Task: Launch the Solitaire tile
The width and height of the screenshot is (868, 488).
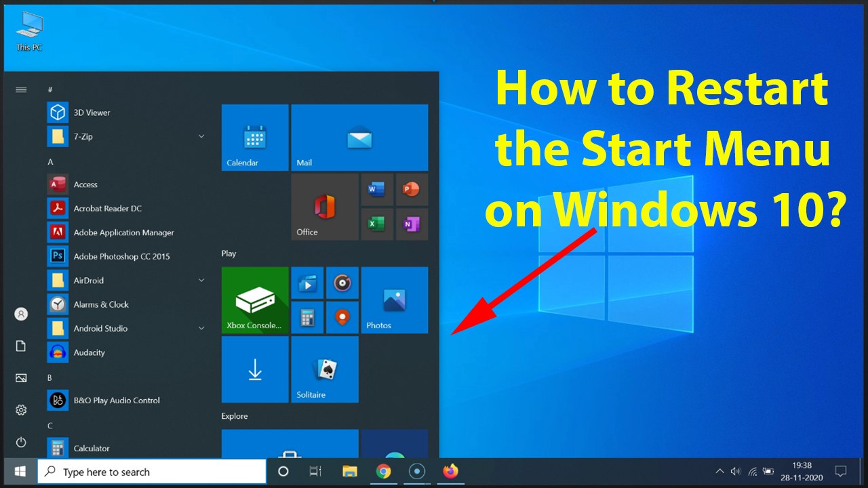Action: pos(325,369)
